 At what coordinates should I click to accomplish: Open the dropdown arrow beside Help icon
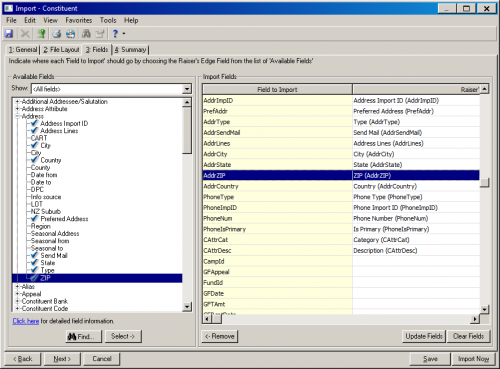pyautogui.click(x=124, y=34)
